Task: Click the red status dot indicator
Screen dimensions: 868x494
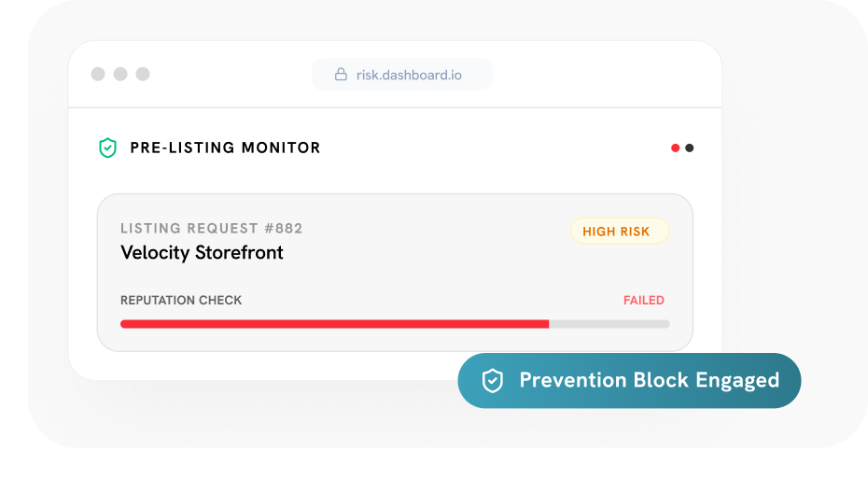Action: pyautogui.click(x=675, y=148)
